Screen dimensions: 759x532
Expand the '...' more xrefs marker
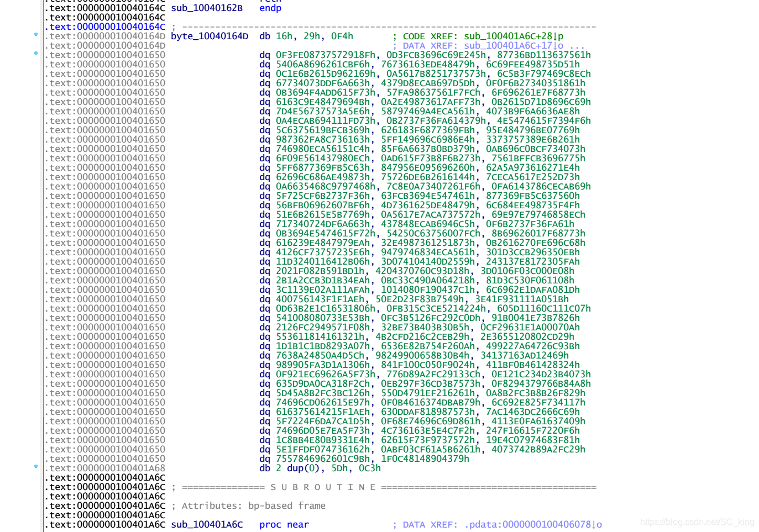click(x=577, y=45)
